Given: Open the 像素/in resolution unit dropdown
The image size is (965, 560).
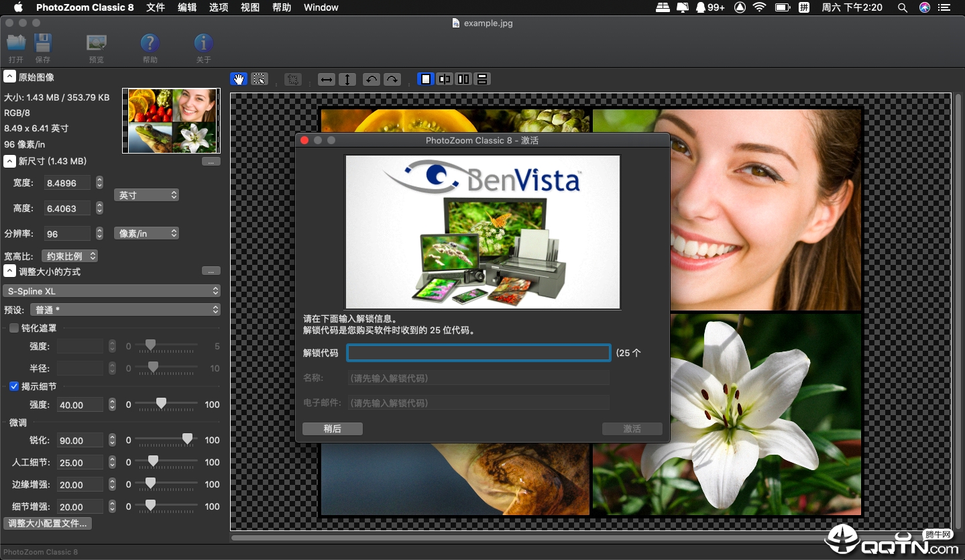Looking at the screenshot, I should click(146, 233).
